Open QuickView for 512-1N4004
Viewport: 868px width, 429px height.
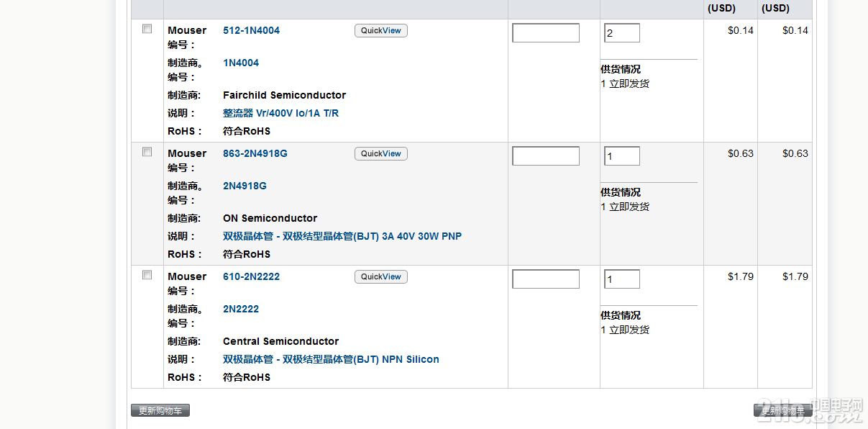pyautogui.click(x=381, y=31)
